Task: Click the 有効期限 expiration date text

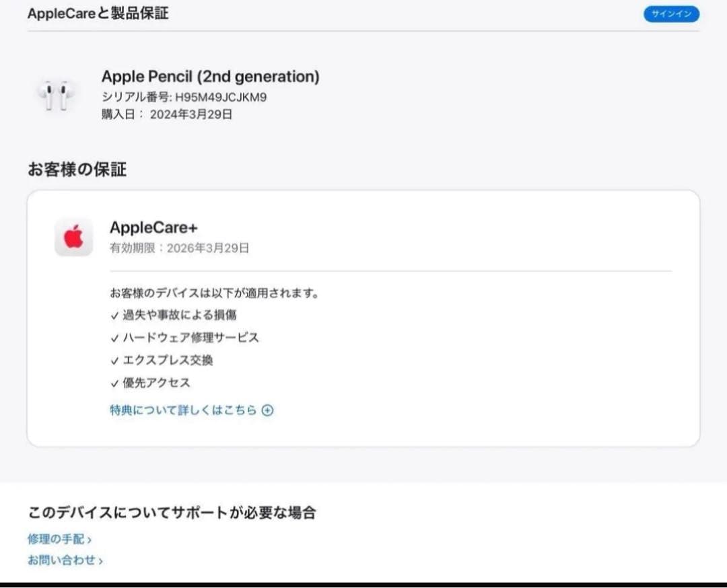Action: 179,248
